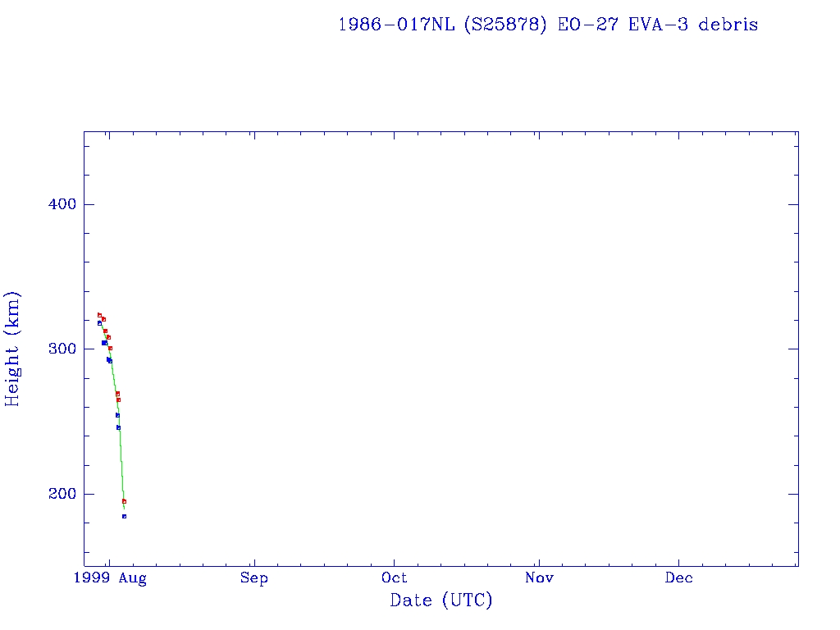This screenshot has width=840, height=630.
Task: Click the right-axis tick mark at 200 km
Action: (793, 494)
